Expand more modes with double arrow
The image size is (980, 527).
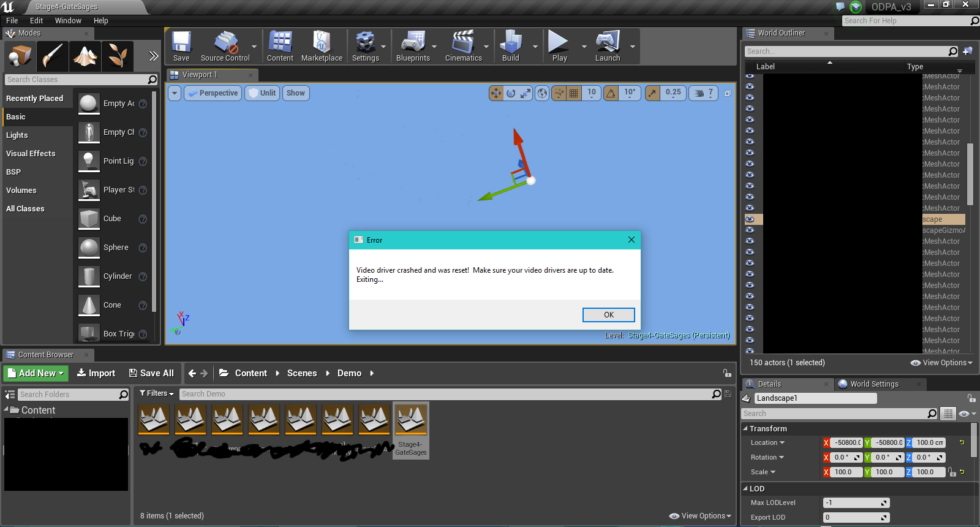coord(153,56)
